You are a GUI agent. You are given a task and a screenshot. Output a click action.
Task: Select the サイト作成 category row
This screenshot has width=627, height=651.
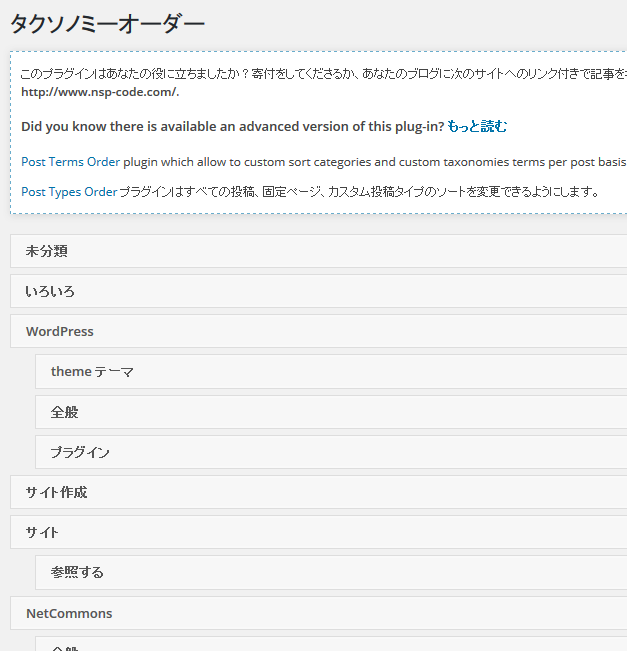pos(318,493)
